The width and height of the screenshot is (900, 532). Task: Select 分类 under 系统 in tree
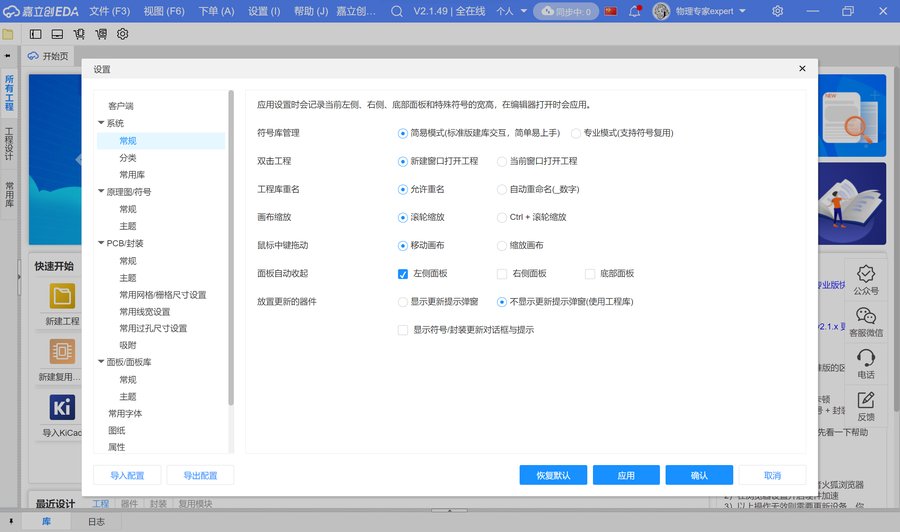point(127,157)
